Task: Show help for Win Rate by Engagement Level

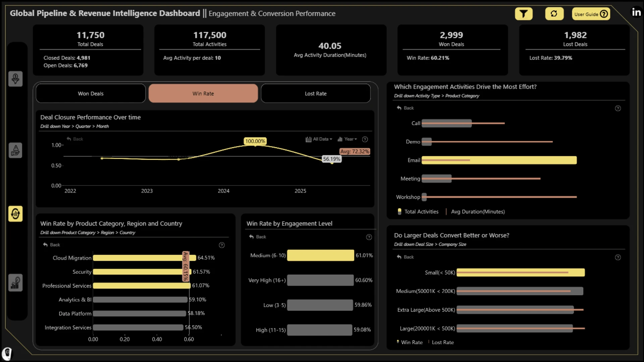Action: click(369, 237)
